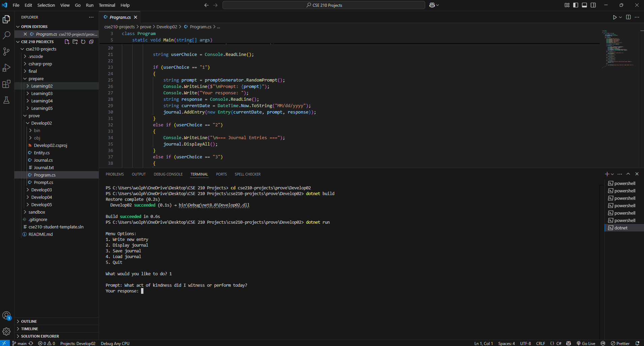Open the Source Control view
This screenshot has height=346, width=644.
(x=6, y=51)
